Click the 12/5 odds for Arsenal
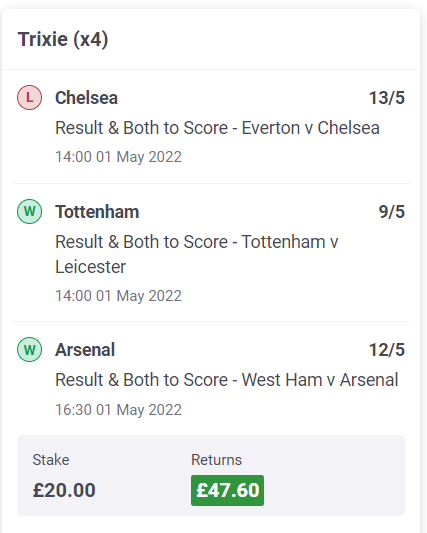427x533 pixels. coord(387,350)
